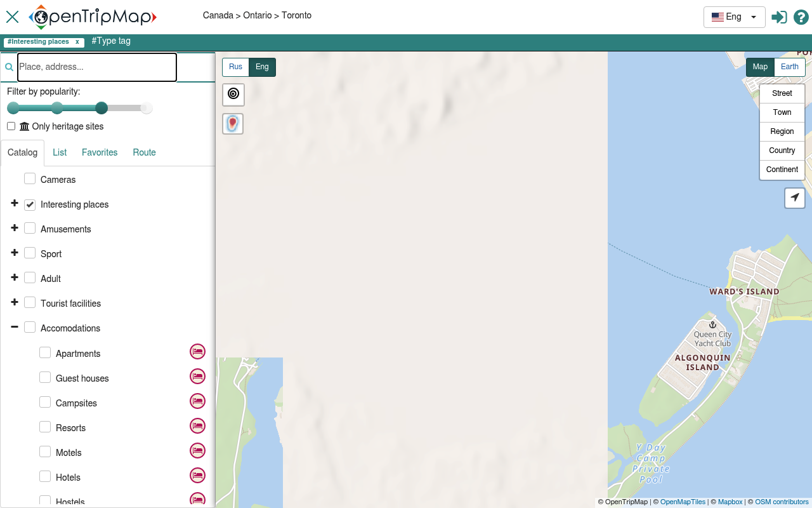Click the OpenTripMap logo
812x508 pixels.
[x=93, y=17]
